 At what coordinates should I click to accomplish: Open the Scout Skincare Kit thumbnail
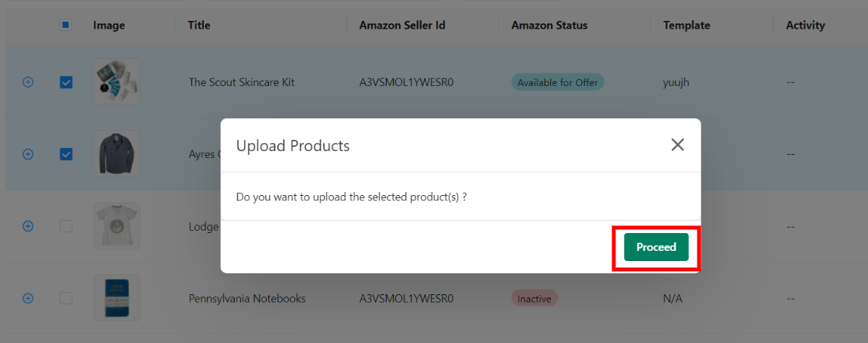pos(117,81)
